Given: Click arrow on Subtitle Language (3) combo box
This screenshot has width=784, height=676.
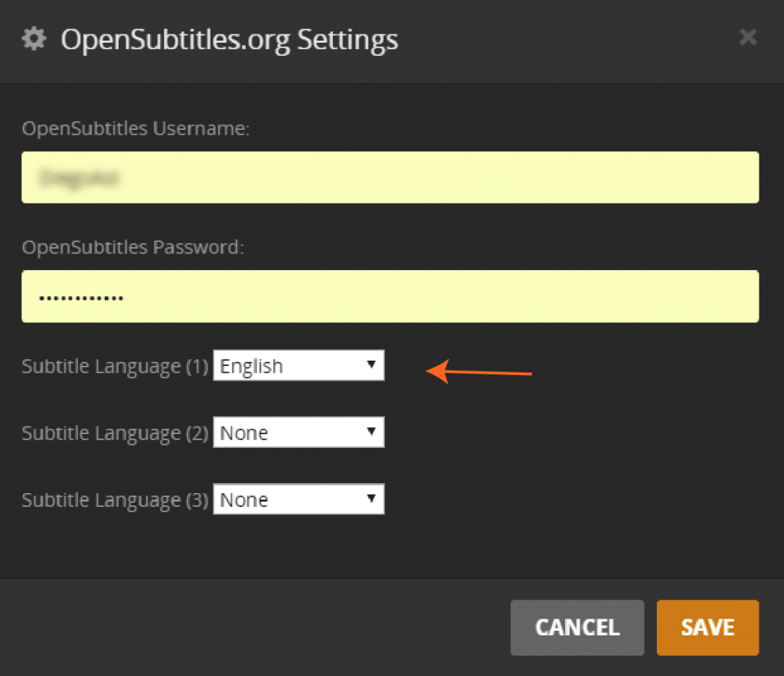Looking at the screenshot, I should pyautogui.click(x=371, y=499).
